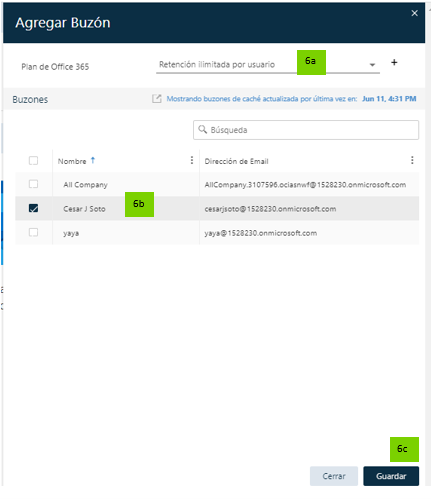Select the yaya@1528230.onmicrosoft.com row
431x499 pixels.
[217, 233]
